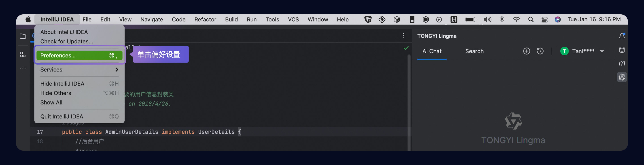Open the Build menu

tap(231, 19)
